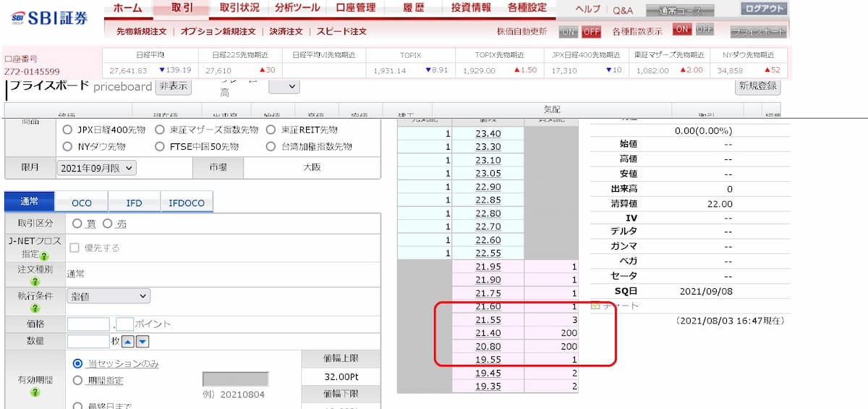Click help icon beside J-NETクロス指定

tap(44, 256)
